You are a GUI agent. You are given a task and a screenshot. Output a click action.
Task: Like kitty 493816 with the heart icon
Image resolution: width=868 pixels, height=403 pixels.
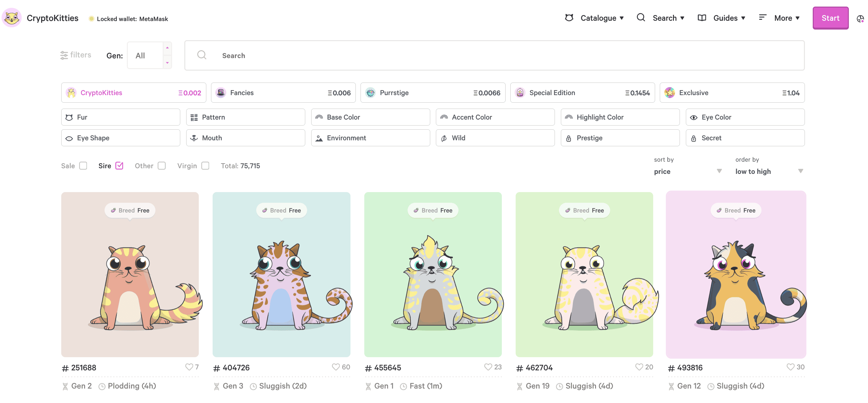click(790, 367)
